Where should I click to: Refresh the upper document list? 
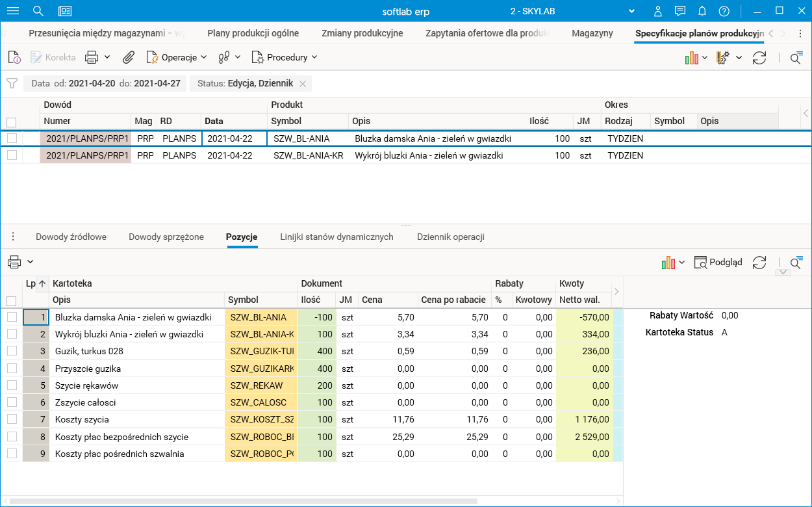click(x=759, y=58)
